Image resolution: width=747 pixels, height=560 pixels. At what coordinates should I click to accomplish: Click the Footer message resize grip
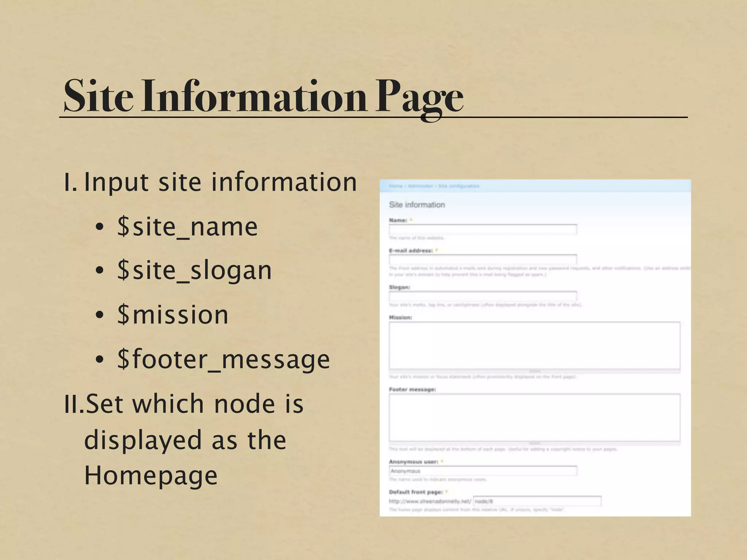pos(534,443)
